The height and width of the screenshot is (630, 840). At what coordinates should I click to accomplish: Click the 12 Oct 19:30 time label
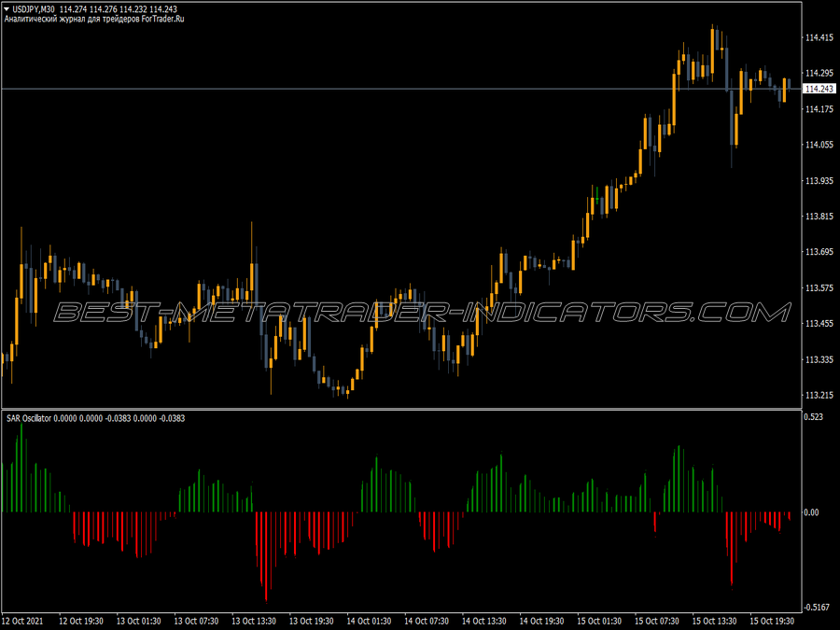(81, 622)
